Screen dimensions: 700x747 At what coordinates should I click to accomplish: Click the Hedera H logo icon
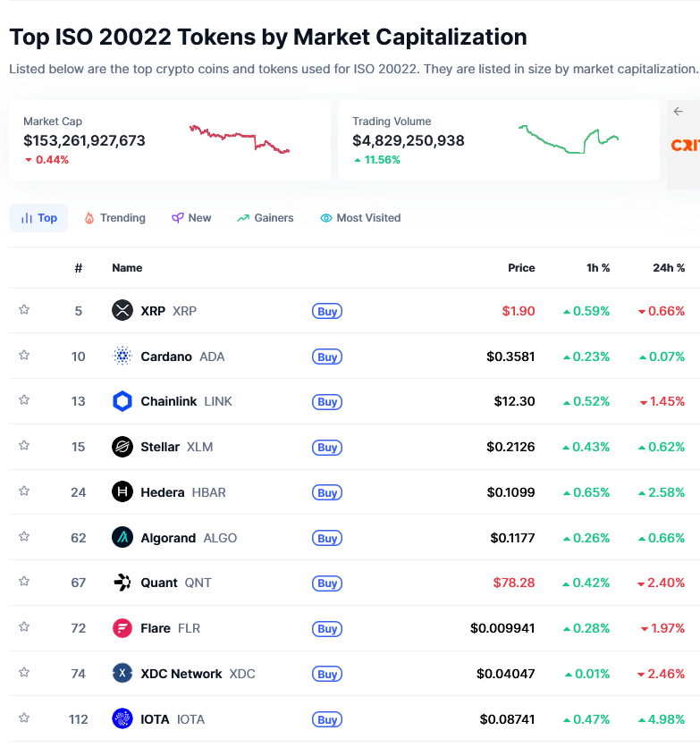[122, 492]
